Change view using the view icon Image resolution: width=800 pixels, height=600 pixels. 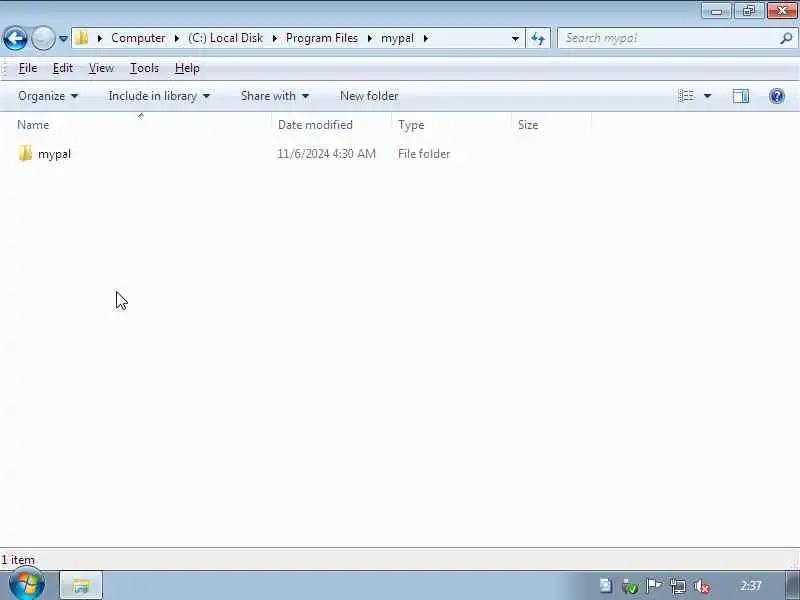pos(686,96)
